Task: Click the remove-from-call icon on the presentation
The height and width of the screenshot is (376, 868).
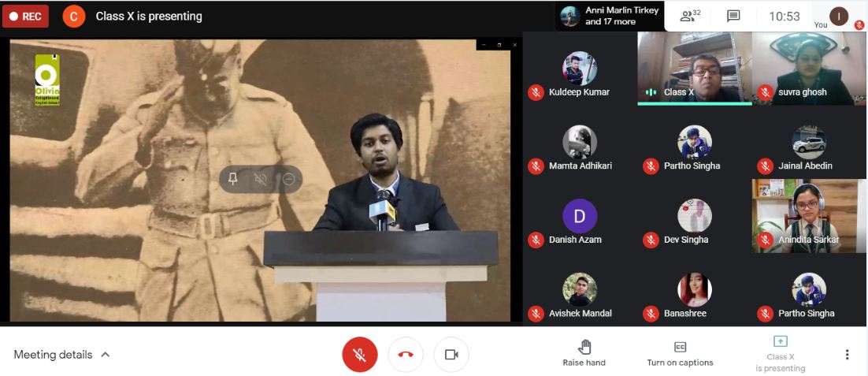Action: [x=289, y=179]
